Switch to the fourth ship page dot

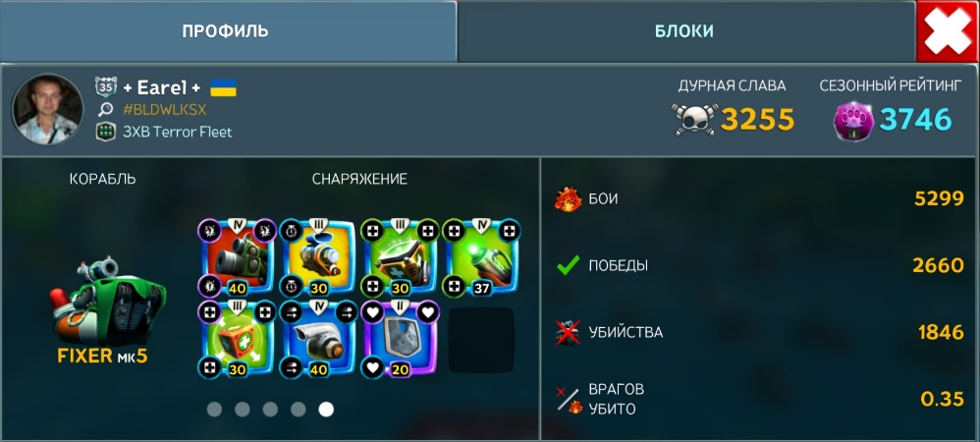[299, 410]
